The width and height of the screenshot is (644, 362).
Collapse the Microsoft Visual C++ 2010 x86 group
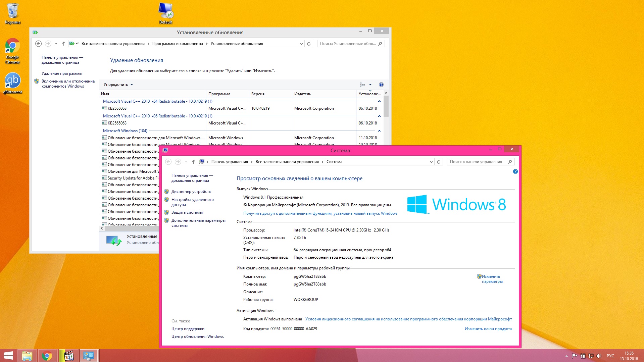click(x=379, y=116)
